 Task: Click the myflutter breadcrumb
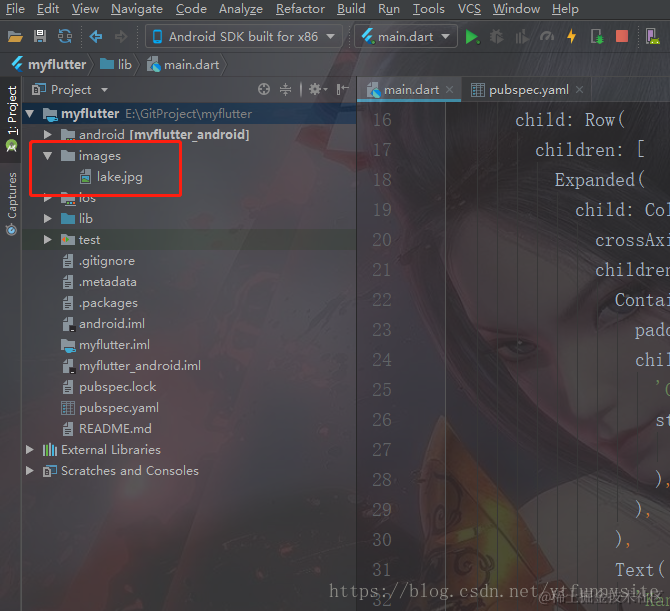click(49, 65)
